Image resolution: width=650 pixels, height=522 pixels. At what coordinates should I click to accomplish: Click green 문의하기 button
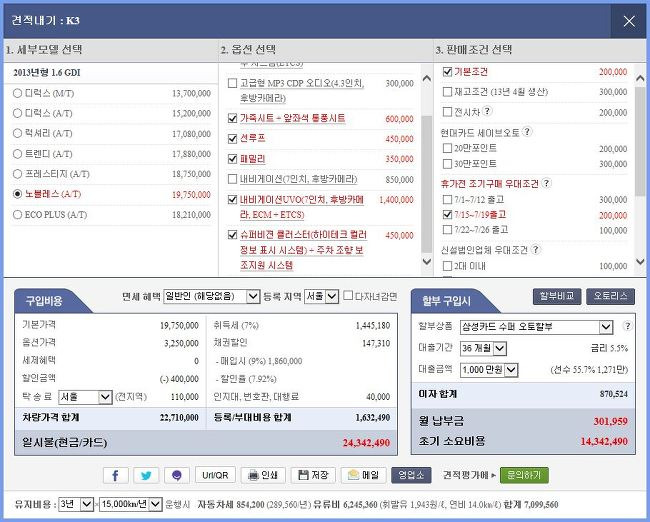pos(524,475)
